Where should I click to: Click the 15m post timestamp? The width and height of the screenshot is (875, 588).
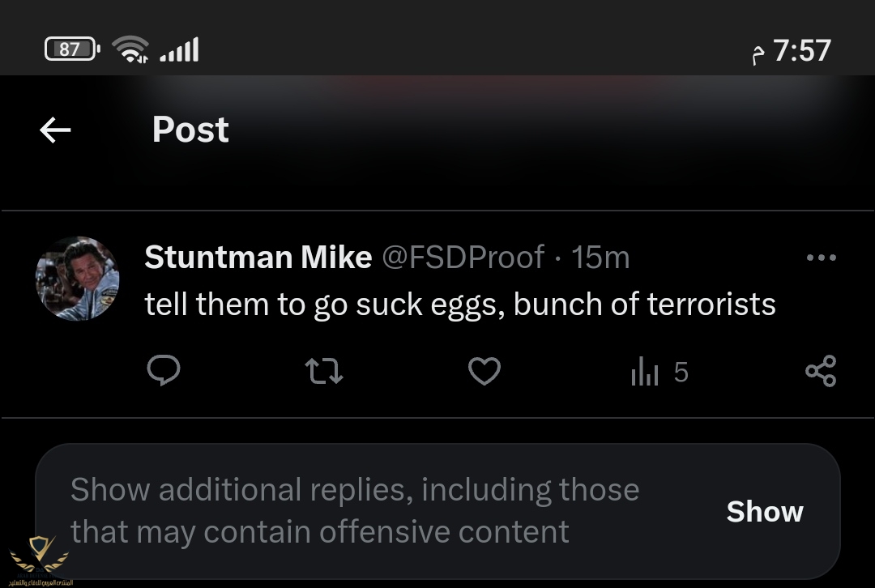[x=600, y=258]
